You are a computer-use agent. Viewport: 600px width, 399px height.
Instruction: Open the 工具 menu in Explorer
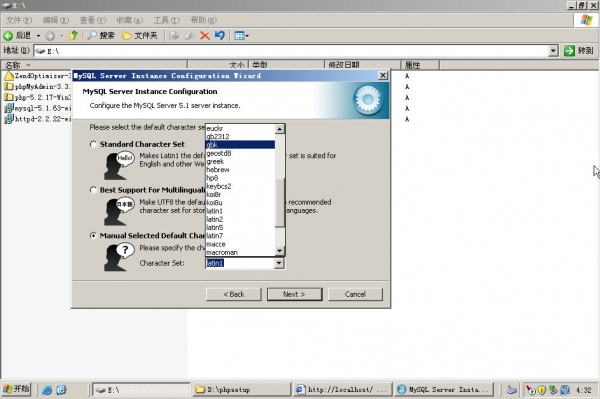pyautogui.click(x=166, y=20)
